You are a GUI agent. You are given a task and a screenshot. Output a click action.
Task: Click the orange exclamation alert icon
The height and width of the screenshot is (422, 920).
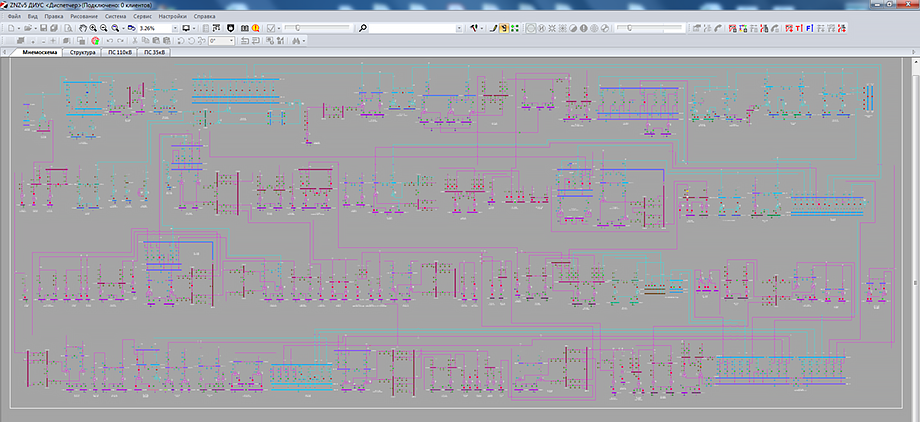[256, 28]
